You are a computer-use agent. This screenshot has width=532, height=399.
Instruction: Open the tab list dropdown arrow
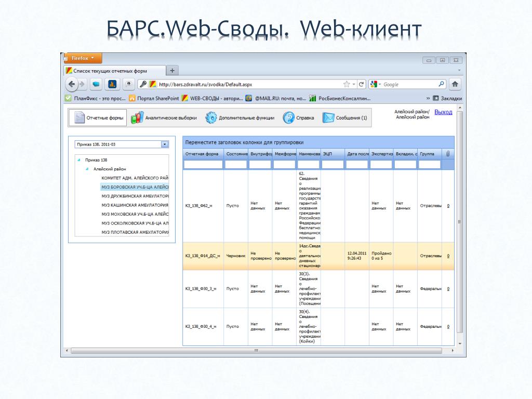[459, 71]
